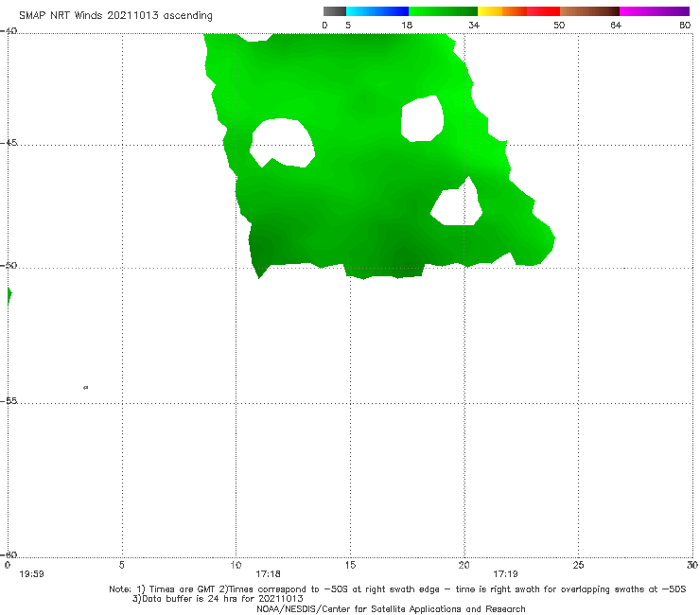The image size is (700, 615).
Task: Click the color bar value label 80
Action: (685, 25)
